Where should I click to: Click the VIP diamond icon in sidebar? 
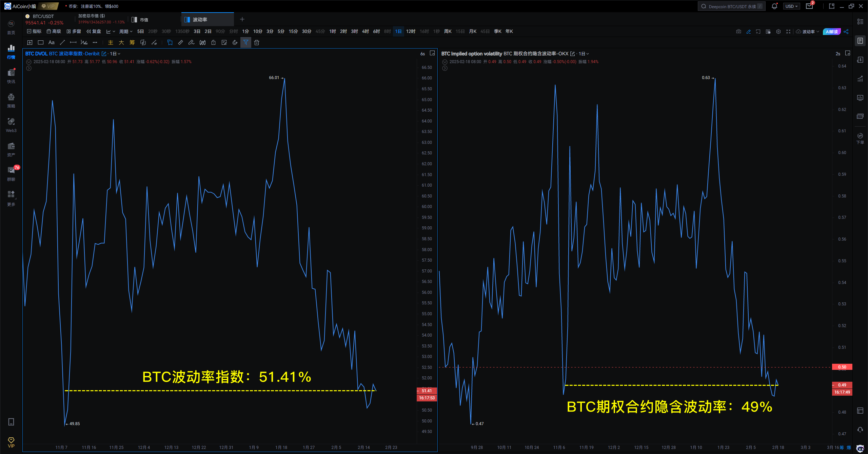click(11, 442)
